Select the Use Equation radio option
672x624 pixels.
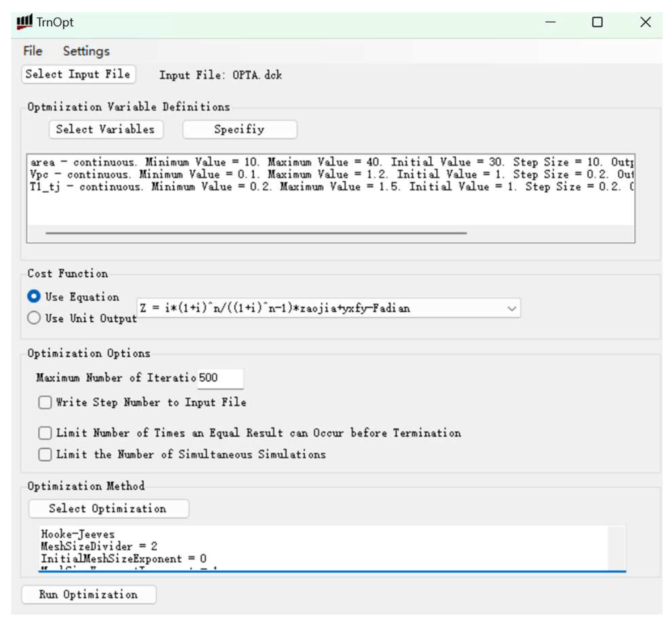point(34,296)
